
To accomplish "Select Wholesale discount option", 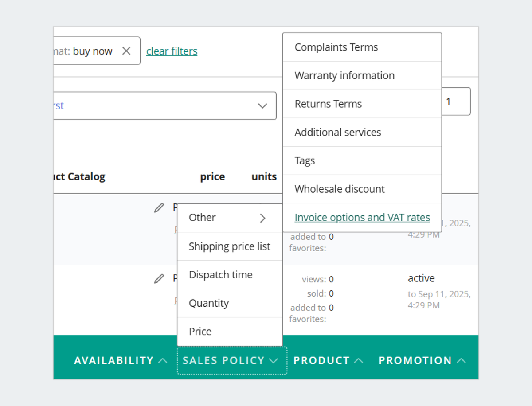I will (339, 189).
